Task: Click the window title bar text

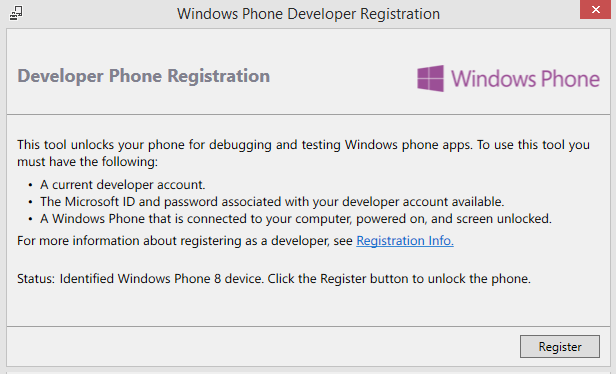Action: [x=308, y=14]
